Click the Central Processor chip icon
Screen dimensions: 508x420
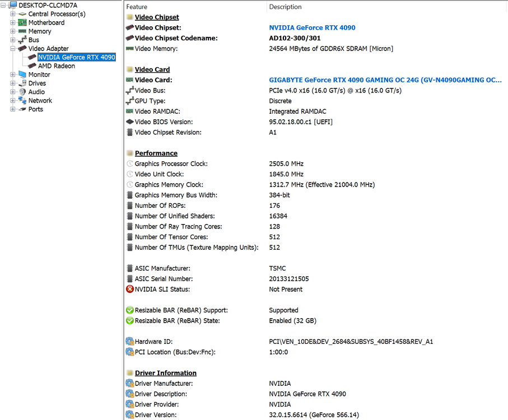[x=22, y=14]
